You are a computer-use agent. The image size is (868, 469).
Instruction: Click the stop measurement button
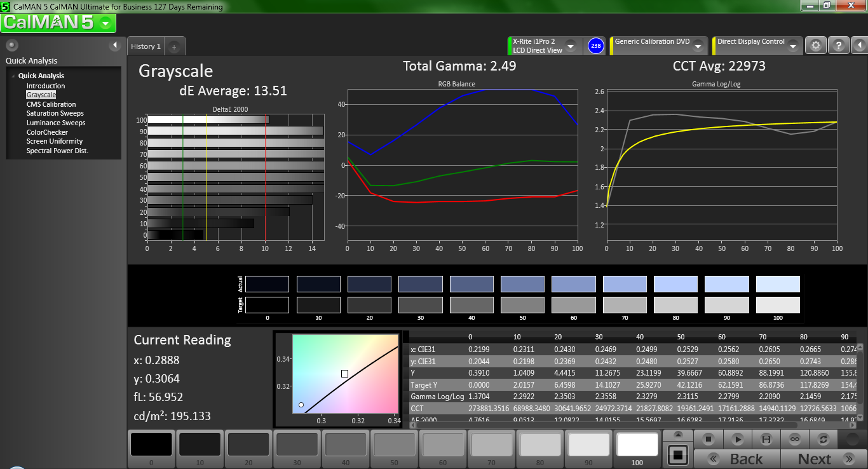709,438
